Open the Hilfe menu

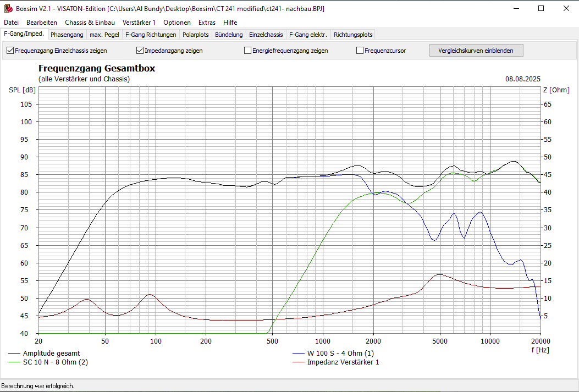click(230, 23)
